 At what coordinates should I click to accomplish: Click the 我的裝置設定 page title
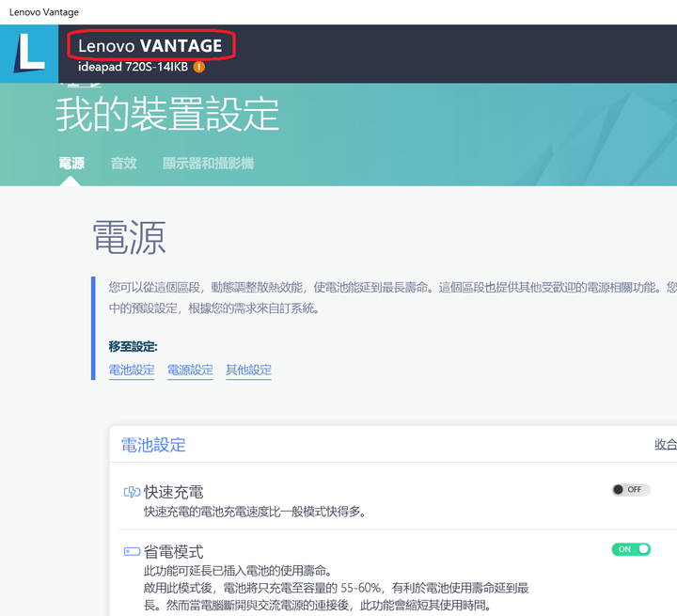point(167,114)
